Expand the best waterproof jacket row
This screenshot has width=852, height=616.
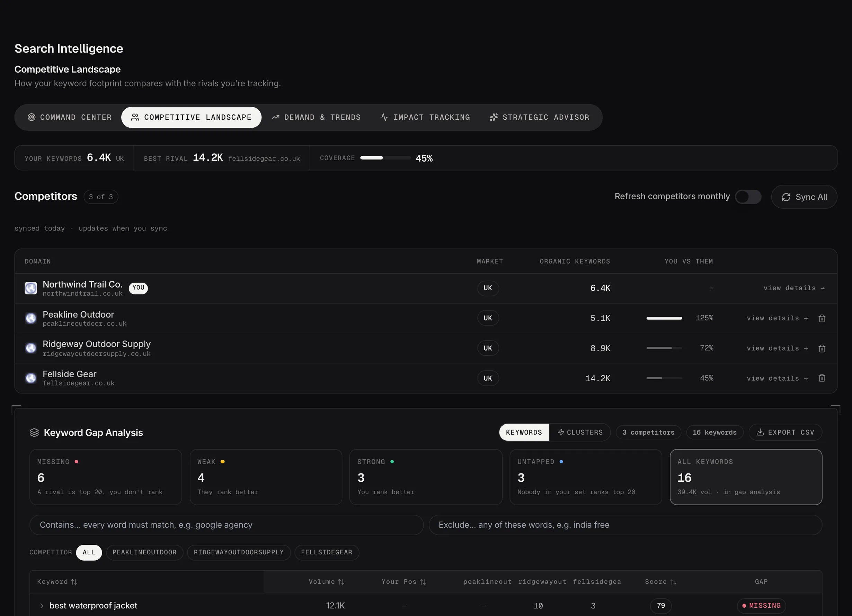point(42,606)
